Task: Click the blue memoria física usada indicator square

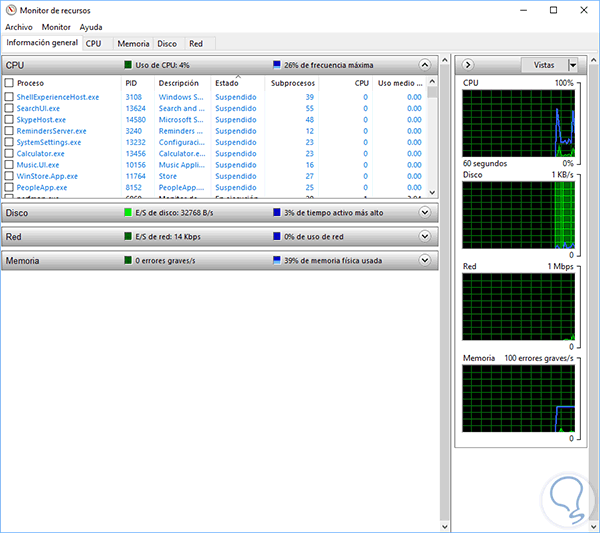Action: tap(277, 260)
